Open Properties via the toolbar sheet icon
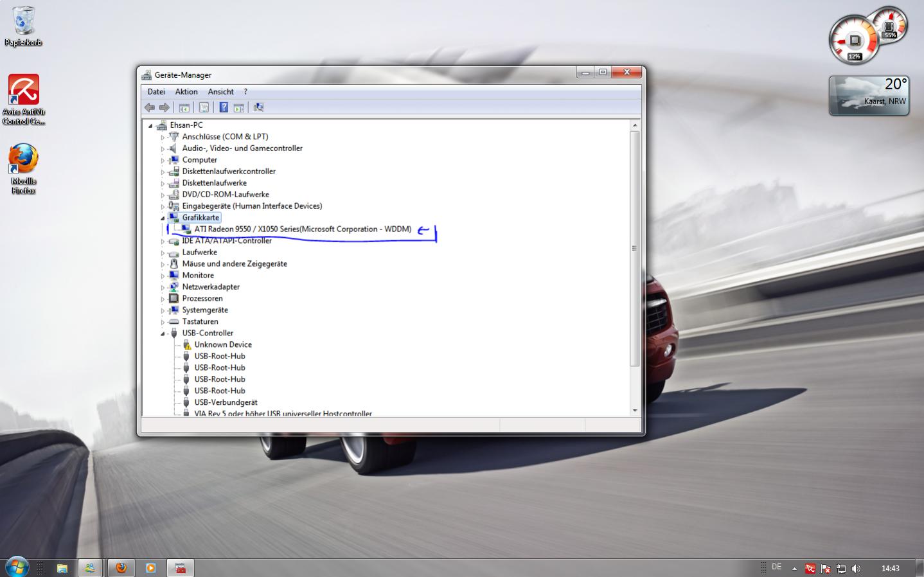 (x=204, y=107)
